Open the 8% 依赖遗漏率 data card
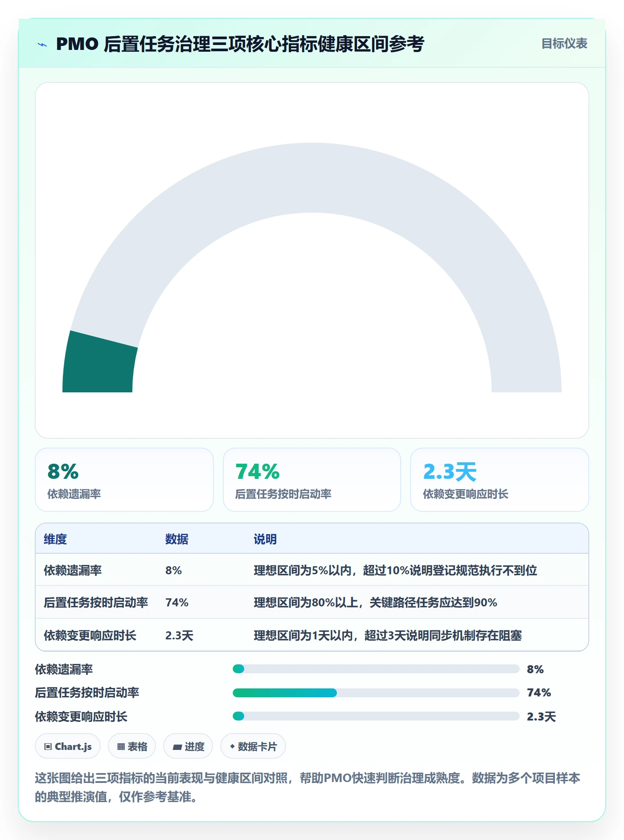 (124, 480)
